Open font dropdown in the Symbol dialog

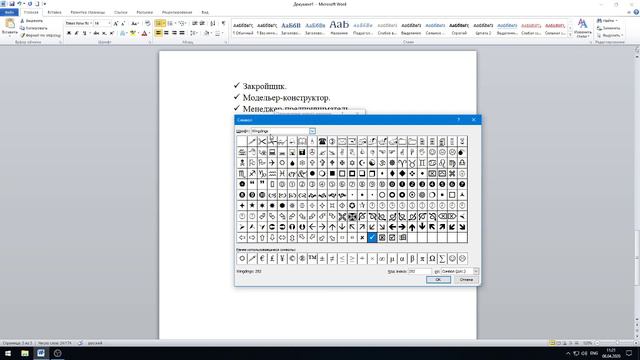[312, 131]
